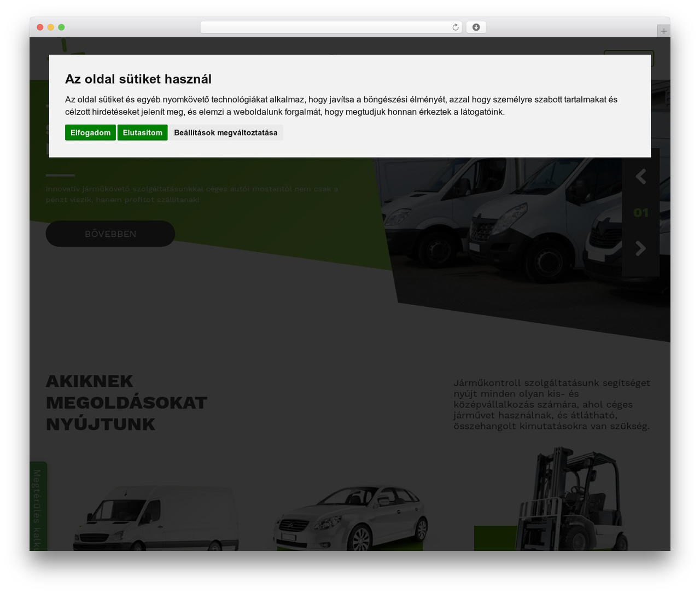This screenshot has height=593, width=700.
Task: Reload the page via the refresh icon
Action: click(456, 27)
